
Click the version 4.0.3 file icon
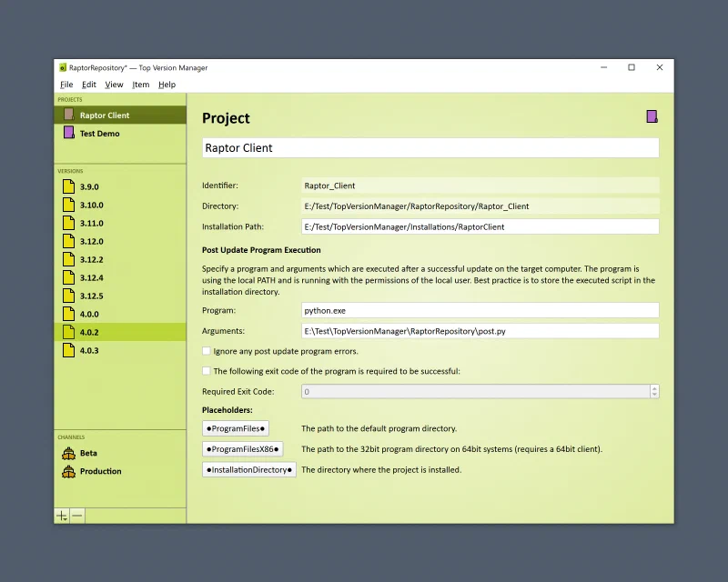pos(69,350)
